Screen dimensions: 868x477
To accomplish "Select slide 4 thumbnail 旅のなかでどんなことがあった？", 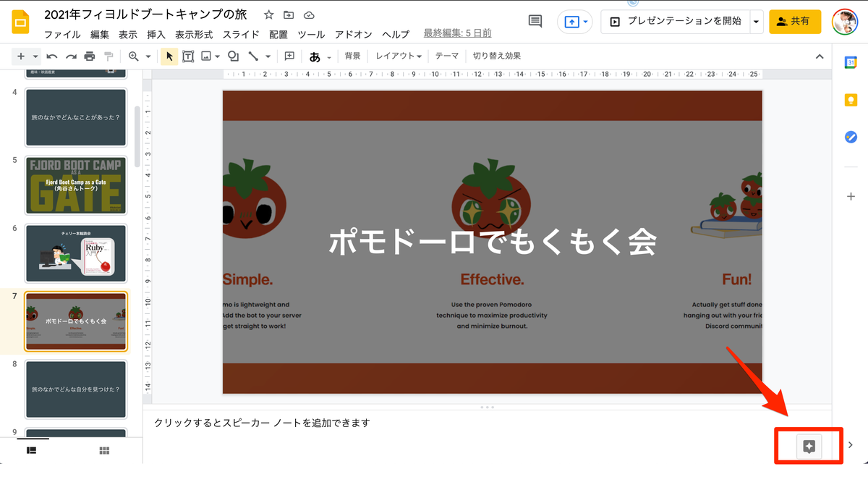I will (x=76, y=117).
